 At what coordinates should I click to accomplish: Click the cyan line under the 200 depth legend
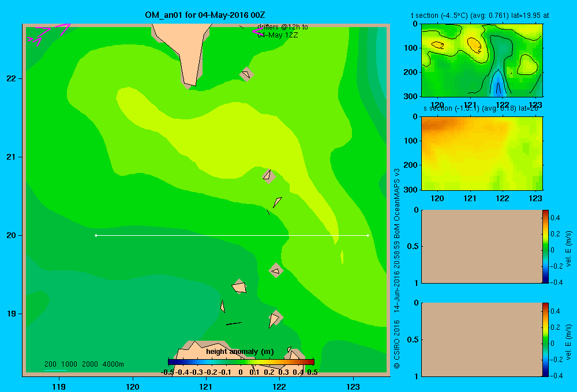tap(55, 370)
